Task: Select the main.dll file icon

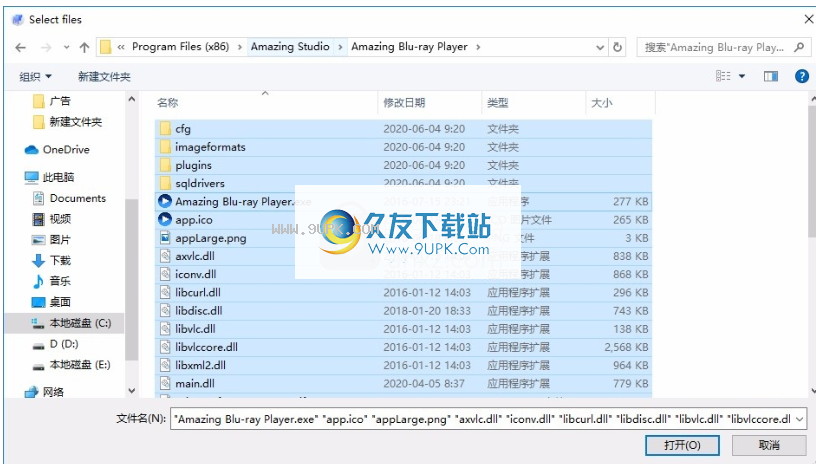Action: coord(165,383)
